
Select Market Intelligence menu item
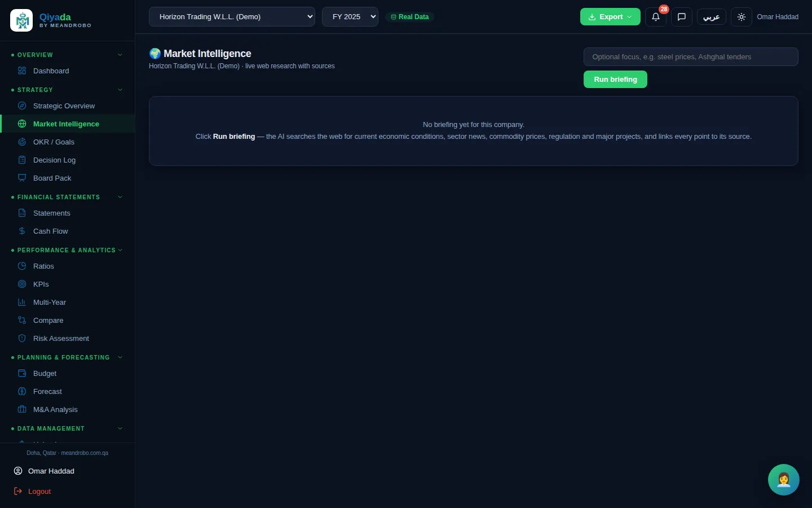(68, 124)
